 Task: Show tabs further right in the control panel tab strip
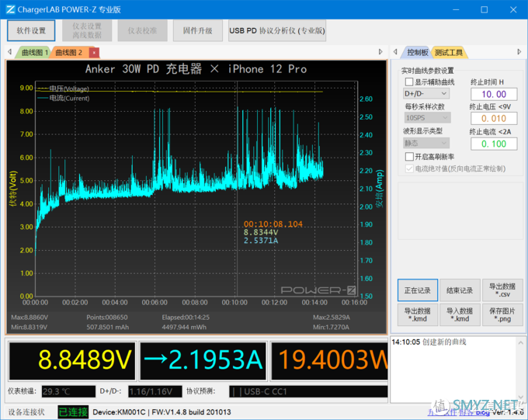tap(519, 52)
